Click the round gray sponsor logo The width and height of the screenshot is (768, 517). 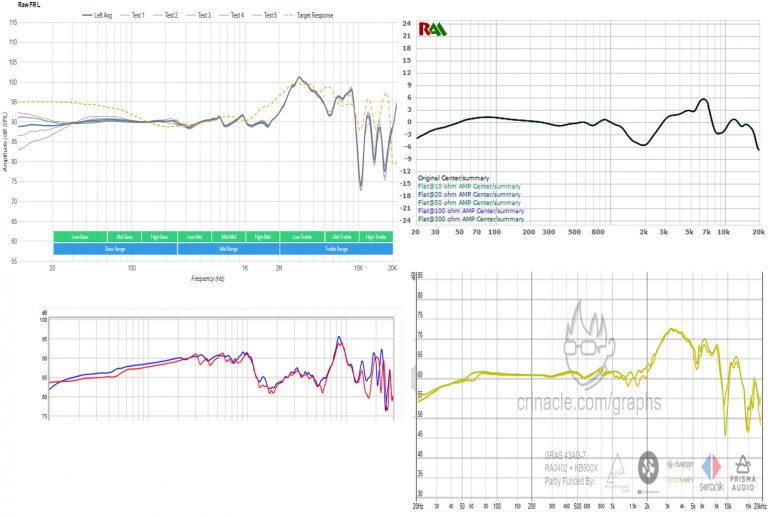[x=648, y=468]
